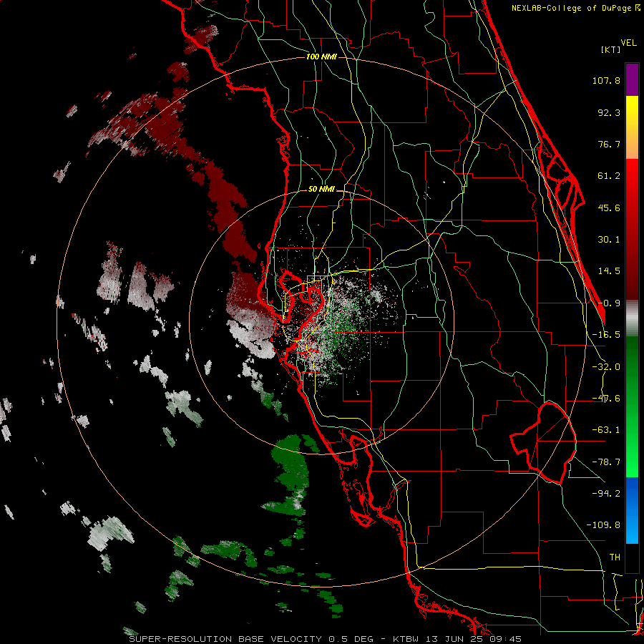Click the 50 NMI range ring label
The image size is (644, 644).
(x=321, y=190)
